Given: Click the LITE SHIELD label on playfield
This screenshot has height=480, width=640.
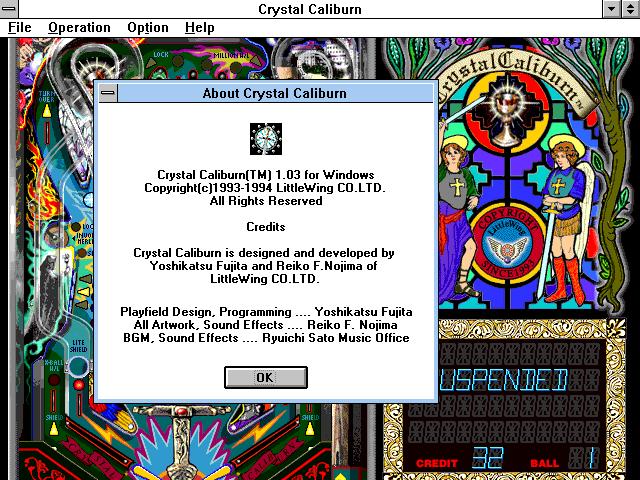Looking at the screenshot, I should [x=78, y=346].
